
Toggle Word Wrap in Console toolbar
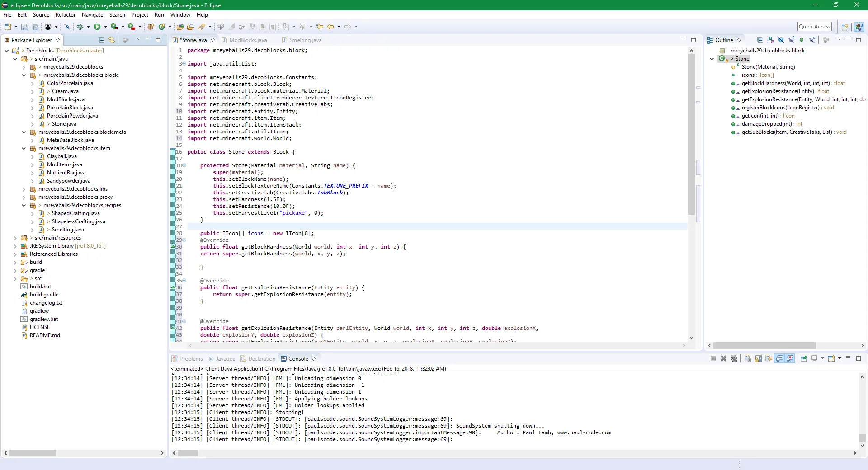point(769,359)
